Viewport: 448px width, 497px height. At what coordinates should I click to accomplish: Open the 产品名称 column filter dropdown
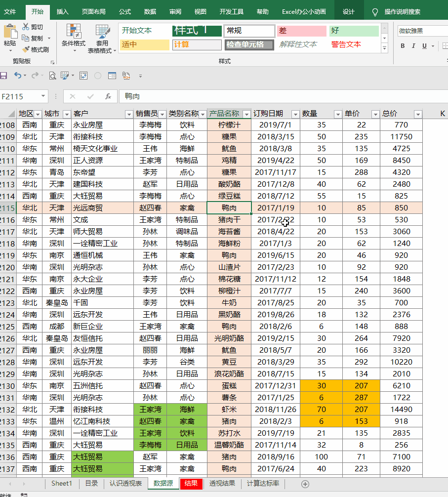click(246, 114)
